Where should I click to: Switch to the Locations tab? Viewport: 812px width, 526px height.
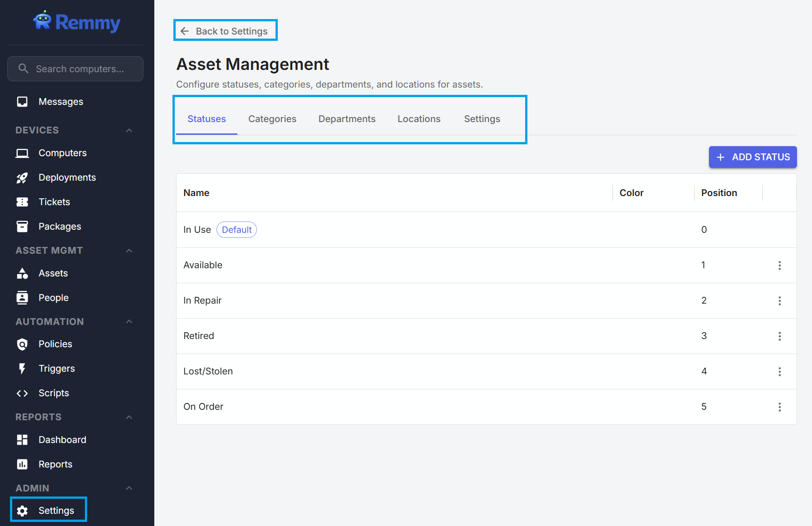(418, 118)
